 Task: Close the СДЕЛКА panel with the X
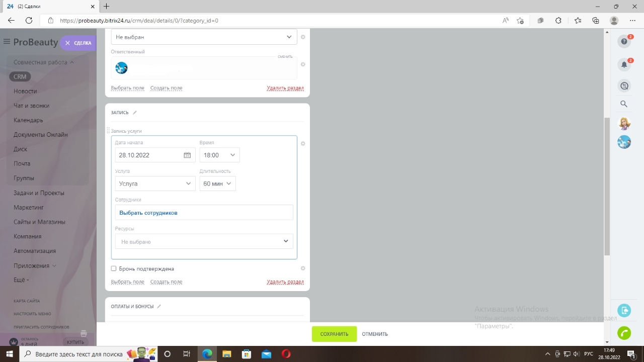tap(67, 43)
